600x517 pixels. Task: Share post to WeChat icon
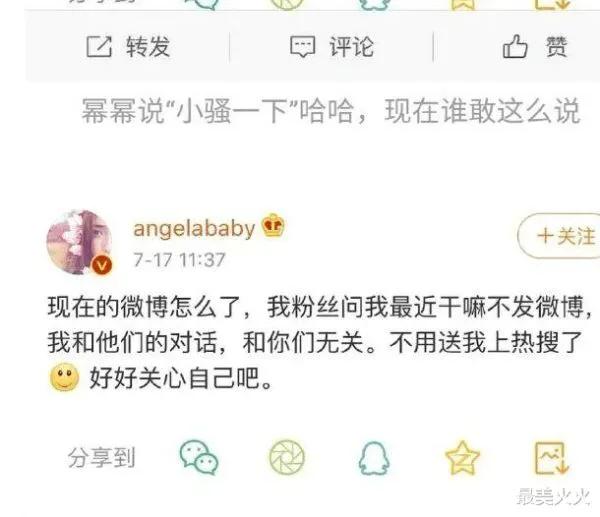199,457
